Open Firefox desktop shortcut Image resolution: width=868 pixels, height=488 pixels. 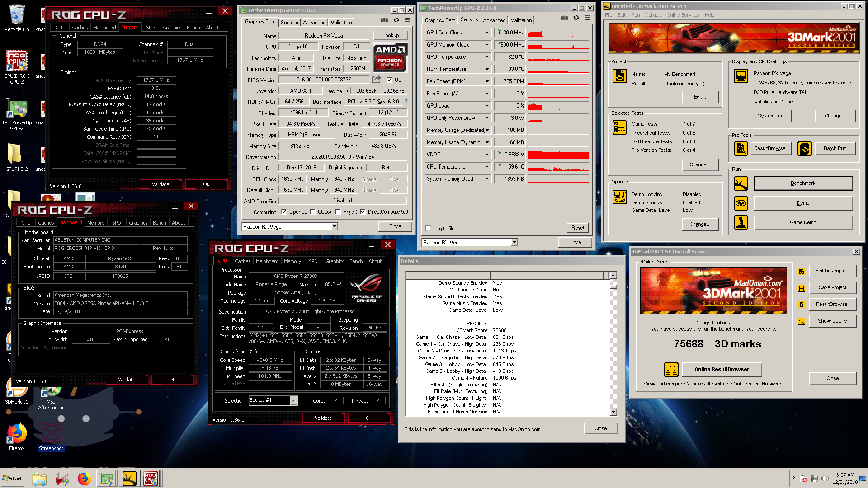(x=17, y=437)
